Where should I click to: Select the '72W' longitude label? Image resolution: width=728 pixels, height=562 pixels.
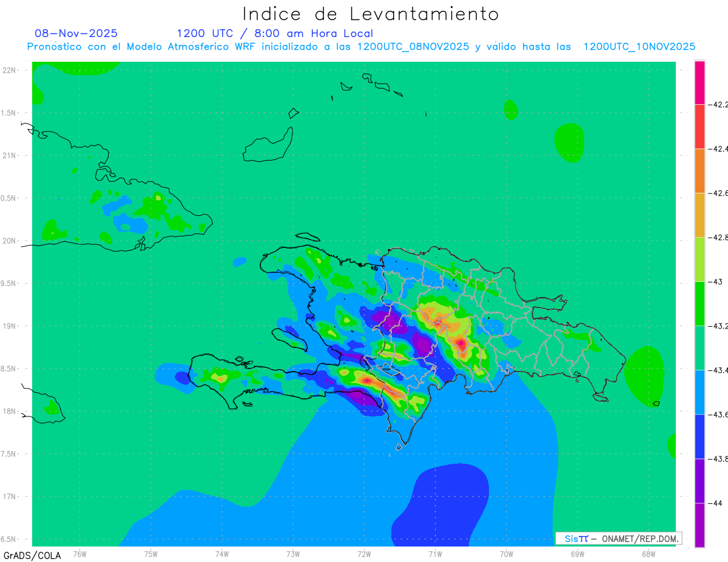coord(364,554)
